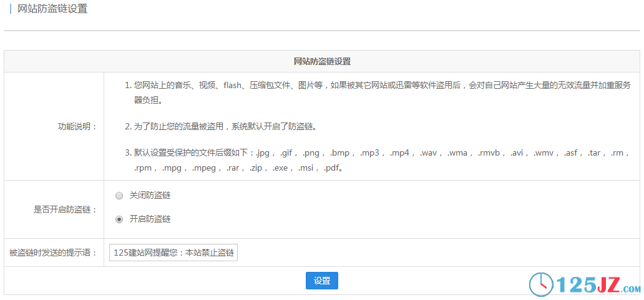Click the bold 网站防盗链设置 table header
Image resolution: width=644 pixels, height=300 pixels.
pos(322,61)
